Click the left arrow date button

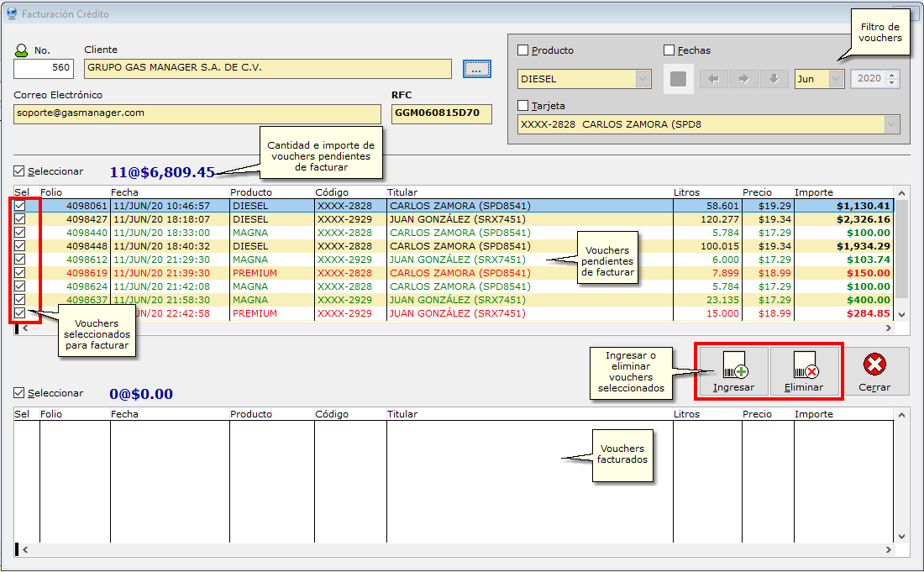click(714, 79)
